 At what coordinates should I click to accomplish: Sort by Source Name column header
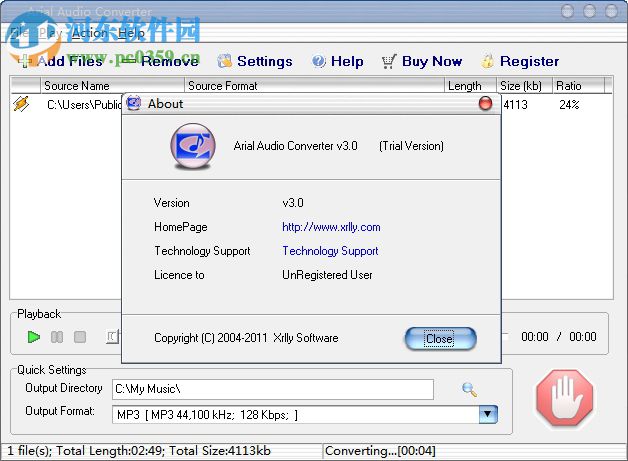coord(113,86)
